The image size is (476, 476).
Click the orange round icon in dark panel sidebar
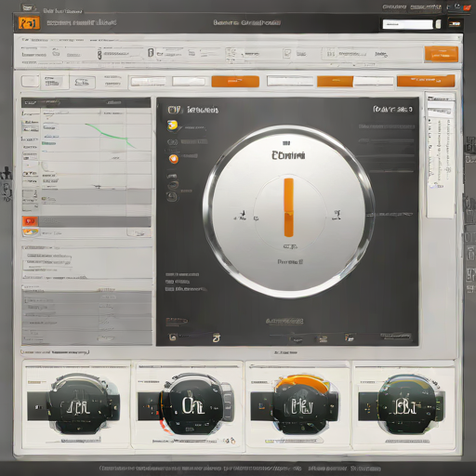174,159
